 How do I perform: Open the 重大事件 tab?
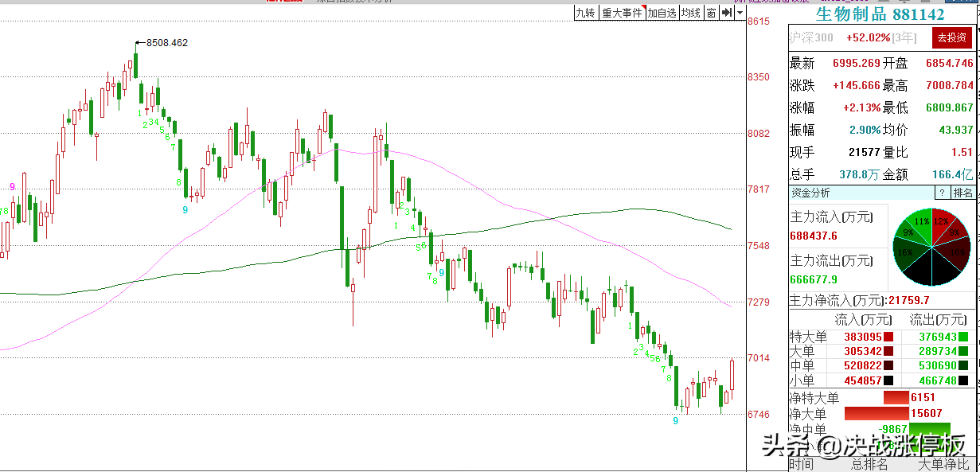click(622, 13)
